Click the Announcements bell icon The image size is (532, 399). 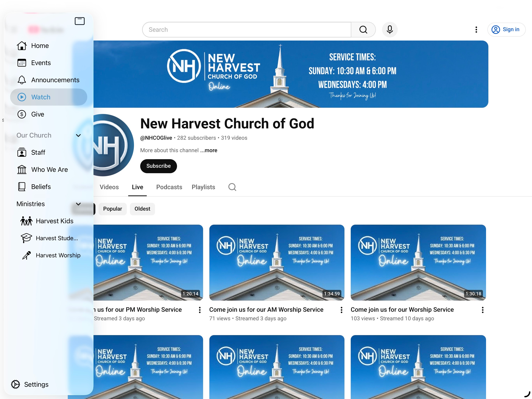coord(22,80)
